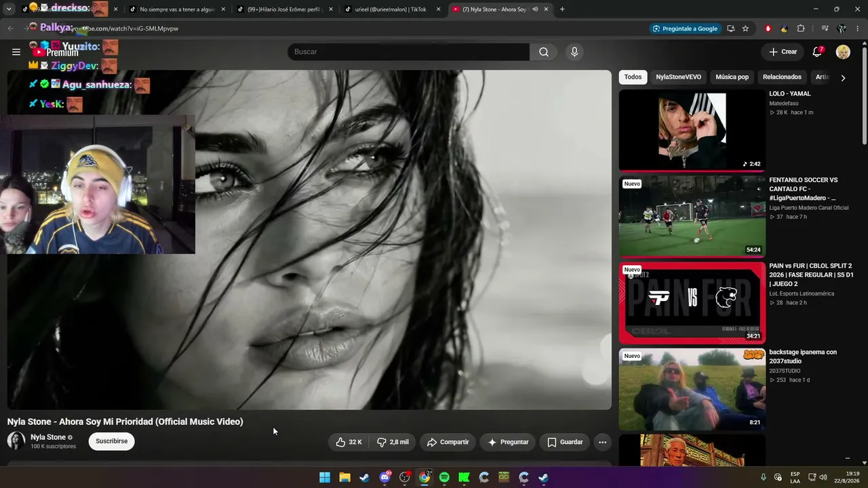Viewport: 868px width, 488px height.
Task: Click the 'LoL Esports Latinoamérica' channel name
Action: 802,293
